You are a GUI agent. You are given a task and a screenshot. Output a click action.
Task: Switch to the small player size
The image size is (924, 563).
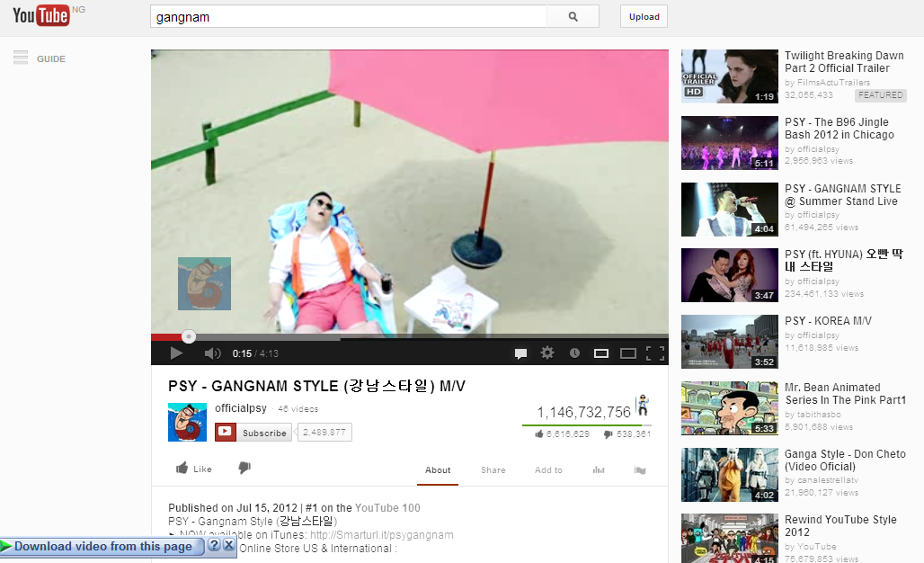[601, 353]
